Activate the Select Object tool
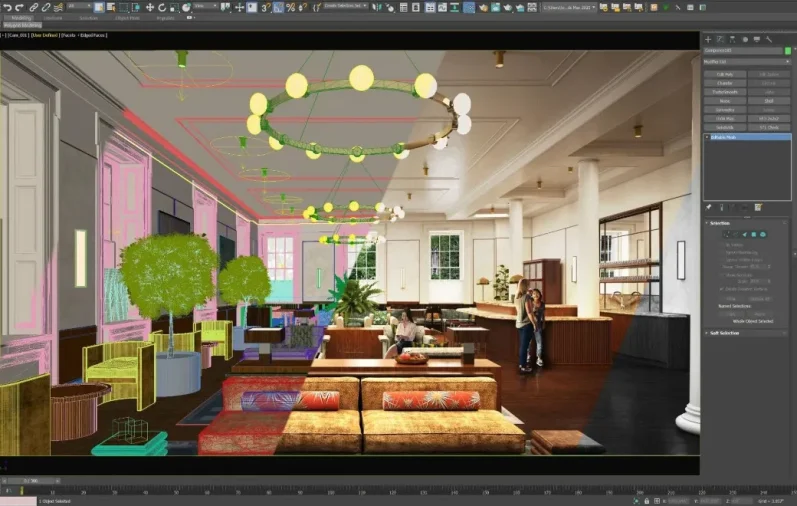This screenshot has width=797, height=506. point(98,7)
